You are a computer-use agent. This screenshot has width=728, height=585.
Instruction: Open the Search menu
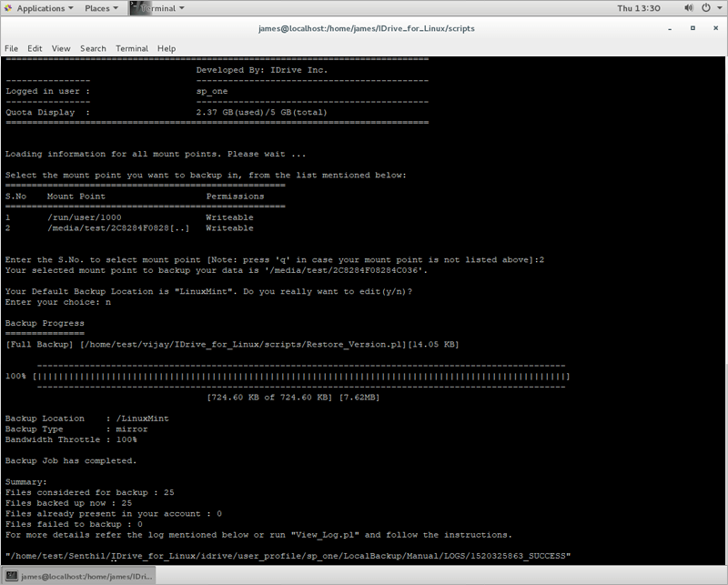[93, 48]
